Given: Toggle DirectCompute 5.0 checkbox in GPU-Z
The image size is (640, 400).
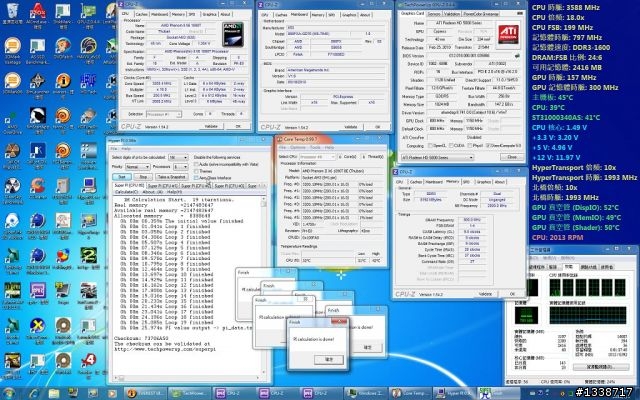Looking at the screenshot, I should (489, 146).
